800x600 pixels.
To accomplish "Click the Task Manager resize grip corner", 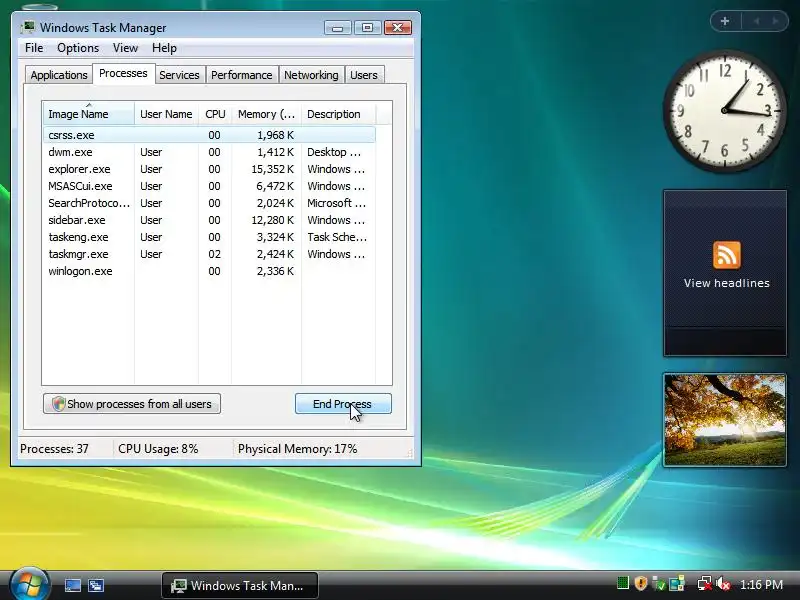I will 409,452.
